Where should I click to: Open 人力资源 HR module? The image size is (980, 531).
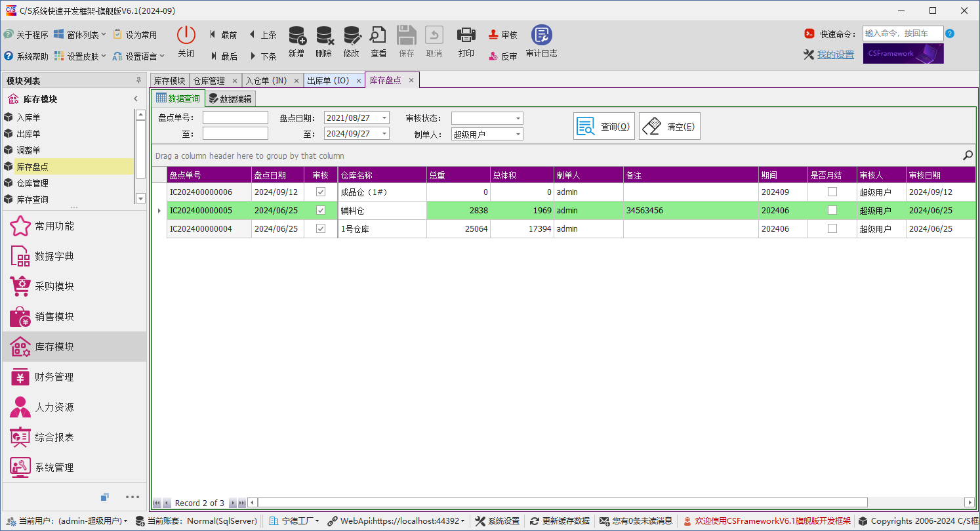point(73,407)
